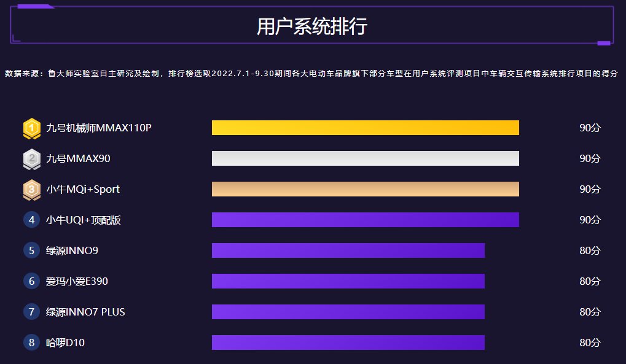Viewport: 626px width, 364px height.
Task: Select the 爱玛小爱E390 label
Action: 77,281
